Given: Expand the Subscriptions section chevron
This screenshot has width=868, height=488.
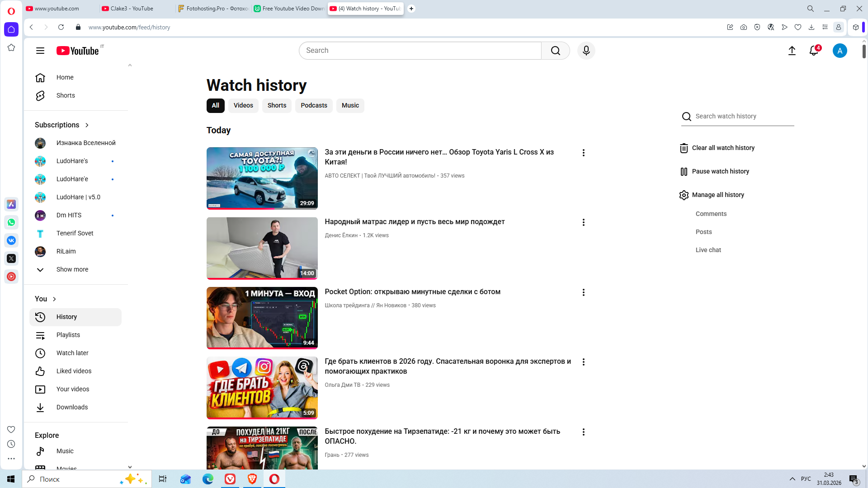Looking at the screenshot, I should 87,125.
